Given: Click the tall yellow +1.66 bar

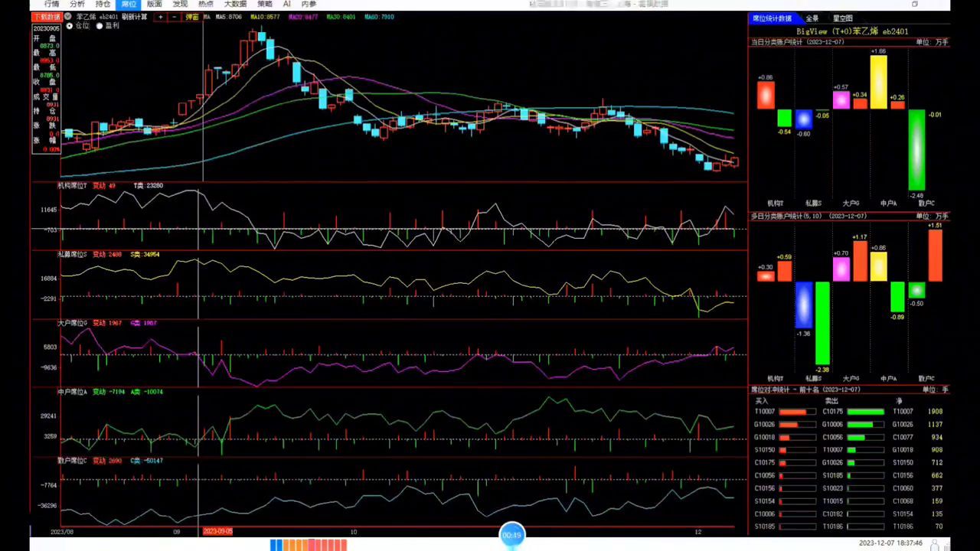Looking at the screenshot, I should [878, 81].
